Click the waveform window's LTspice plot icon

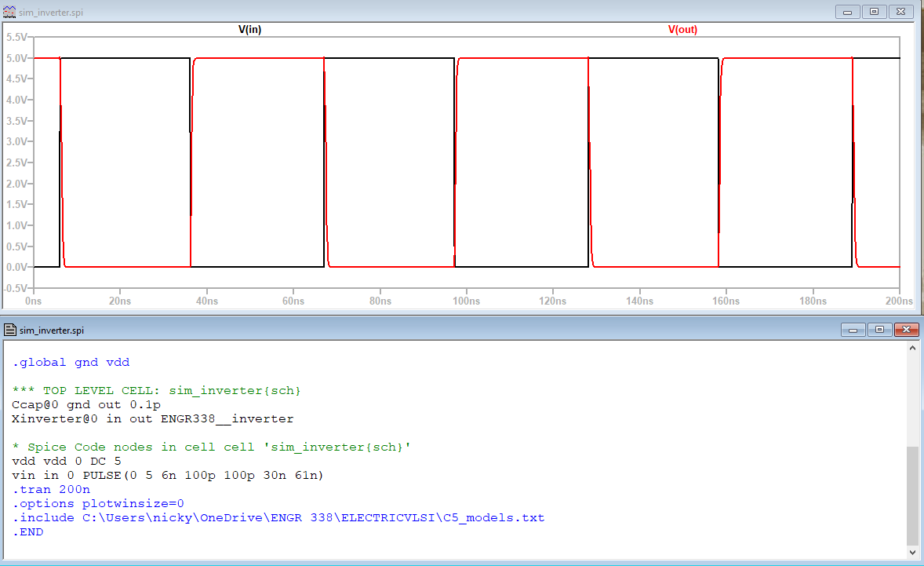click(9, 11)
